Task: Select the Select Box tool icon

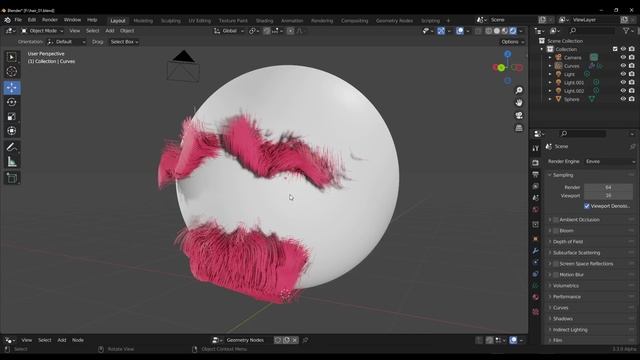Action: pos(12,57)
